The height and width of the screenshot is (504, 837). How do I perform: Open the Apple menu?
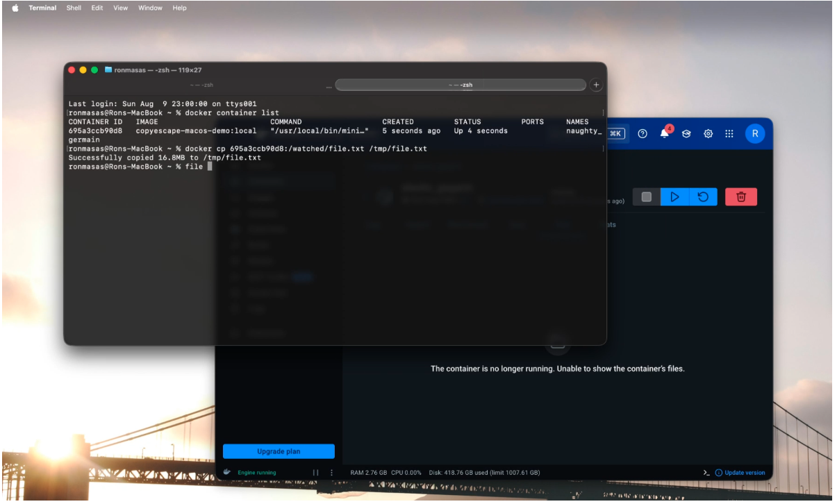coord(15,8)
